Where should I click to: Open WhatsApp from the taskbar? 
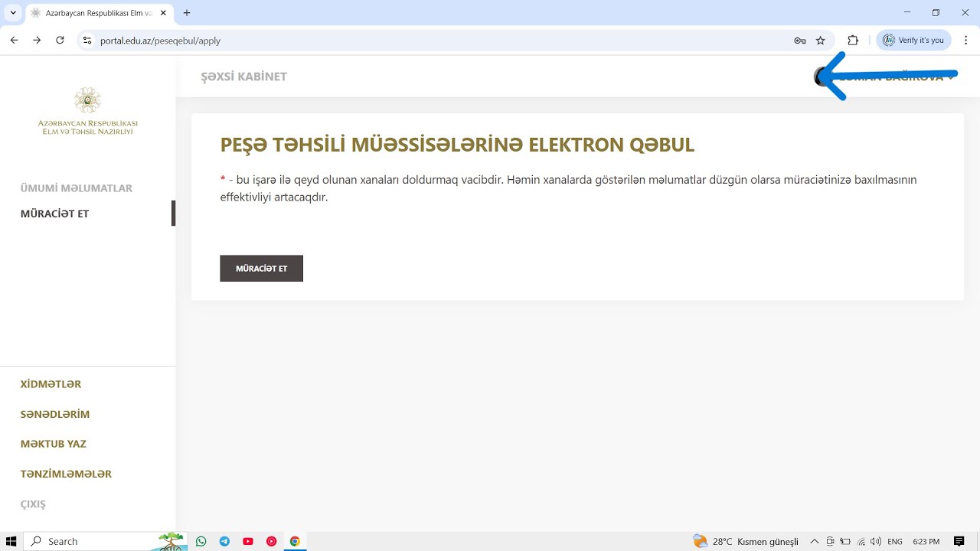click(201, 541)
